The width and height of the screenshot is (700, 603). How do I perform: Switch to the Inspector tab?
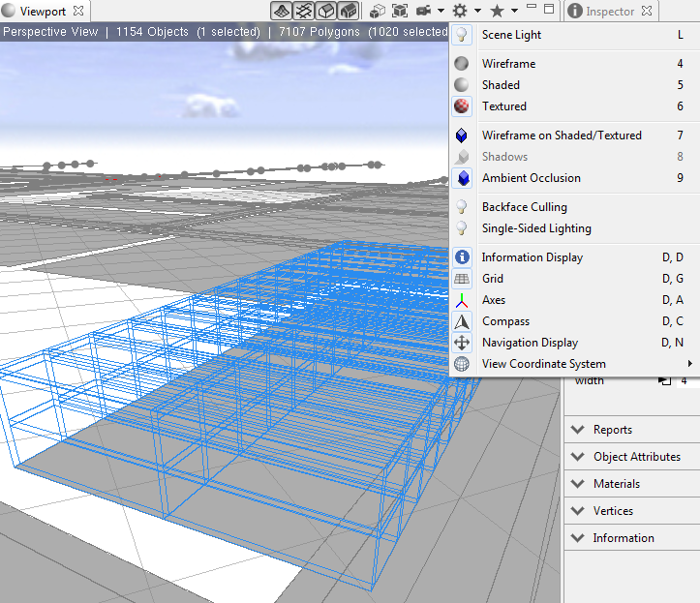coord(610,12)
